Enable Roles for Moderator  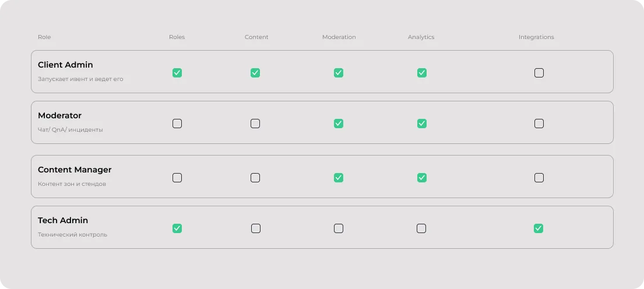177,124
